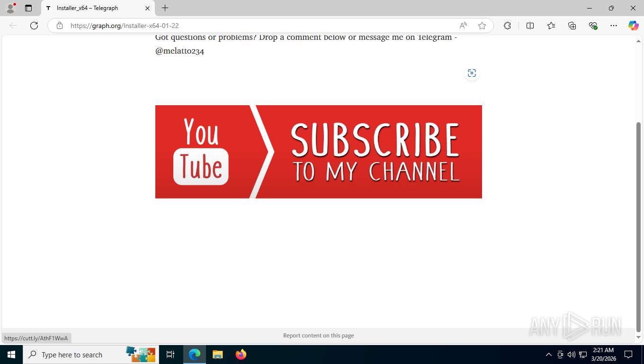
Task: Open the Extensions puzzle icon
Action: [x=507, y=26]
